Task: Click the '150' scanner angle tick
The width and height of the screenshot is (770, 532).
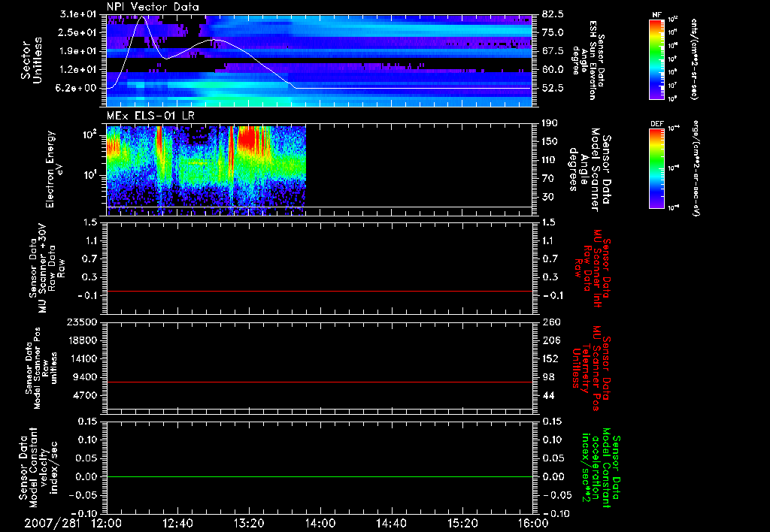Action: tap(550, 141)
